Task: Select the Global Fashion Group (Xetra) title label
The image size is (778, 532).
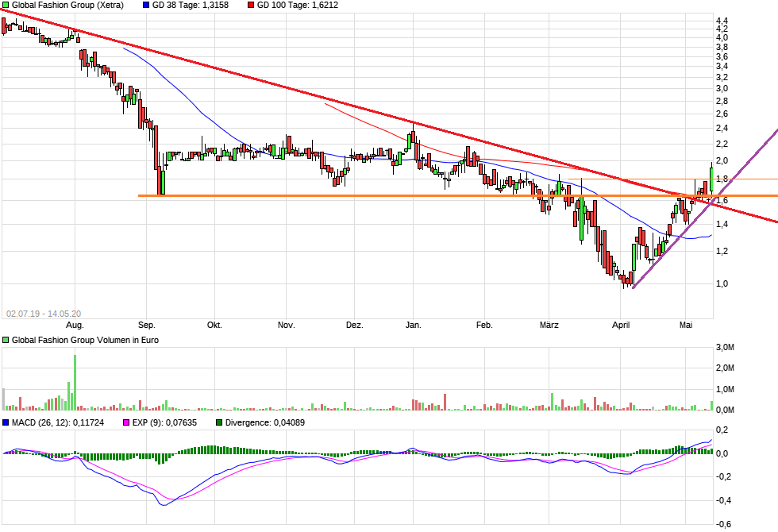Action: [67, 6]
